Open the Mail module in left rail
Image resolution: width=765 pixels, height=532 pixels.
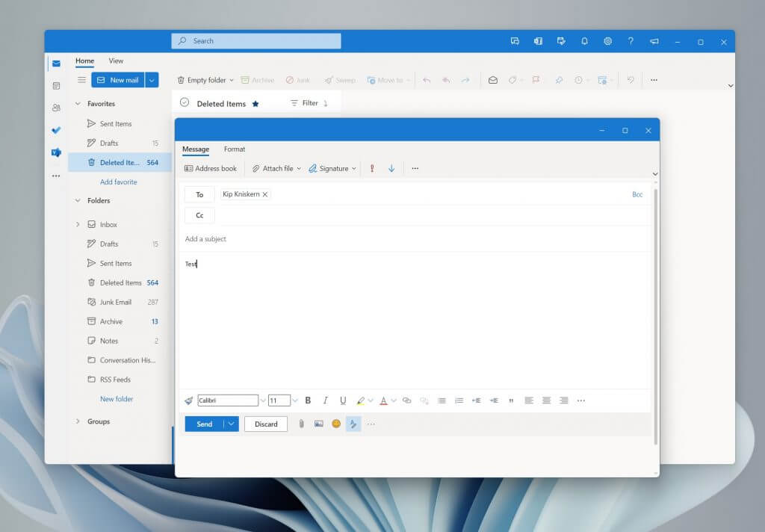click(56, 64)
